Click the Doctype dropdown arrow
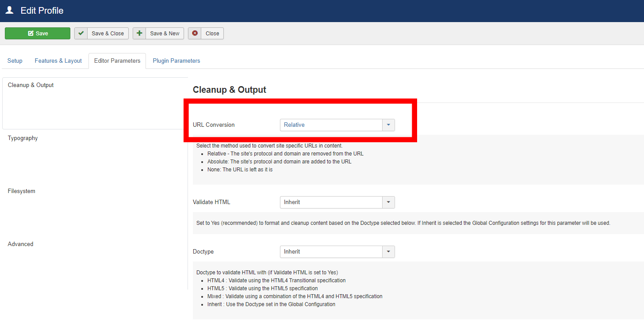644x326 pixels. 388,252
